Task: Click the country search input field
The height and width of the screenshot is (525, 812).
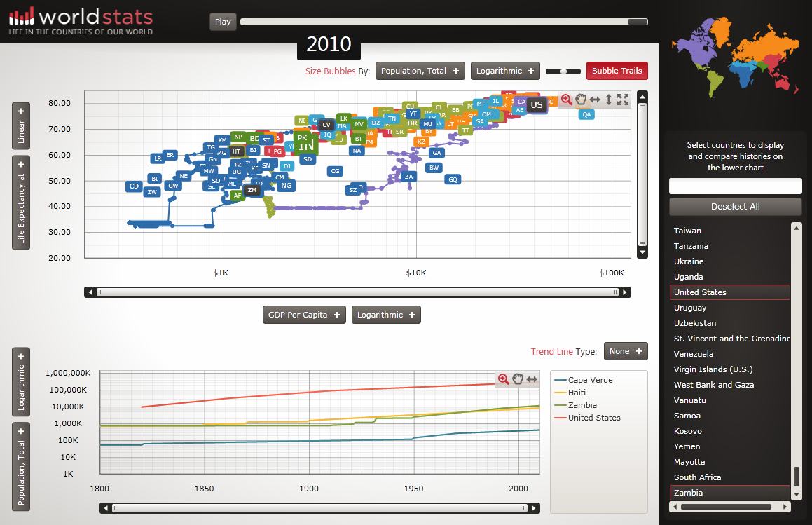Action: [736, 186]
